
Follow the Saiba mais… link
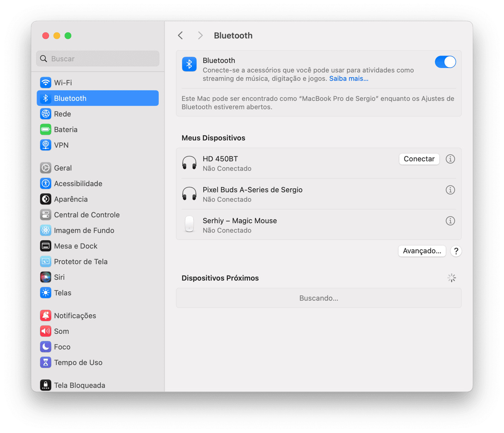click(x=349, y=78)
